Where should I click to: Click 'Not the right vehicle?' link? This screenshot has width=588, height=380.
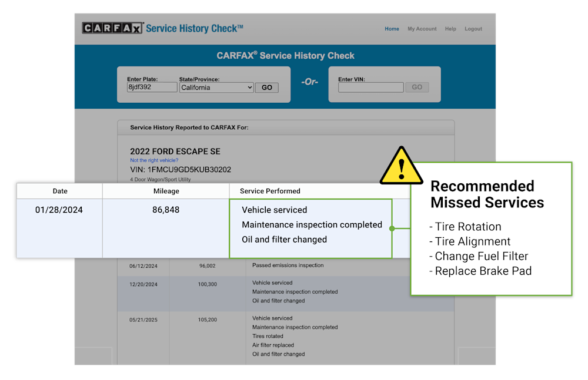(154, 160)
